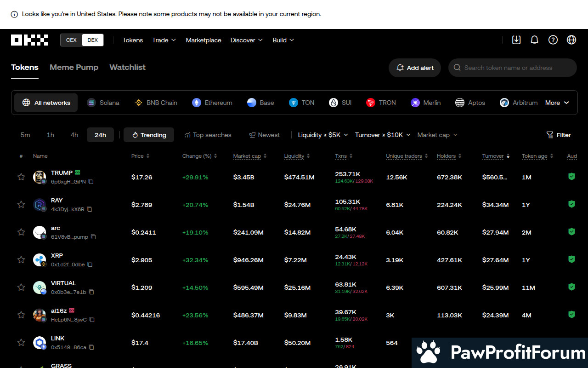Copy XRP address 0x1d2f...0dbe
The image size is (588, 368).
pyautogui.click(x=90, y=264)
